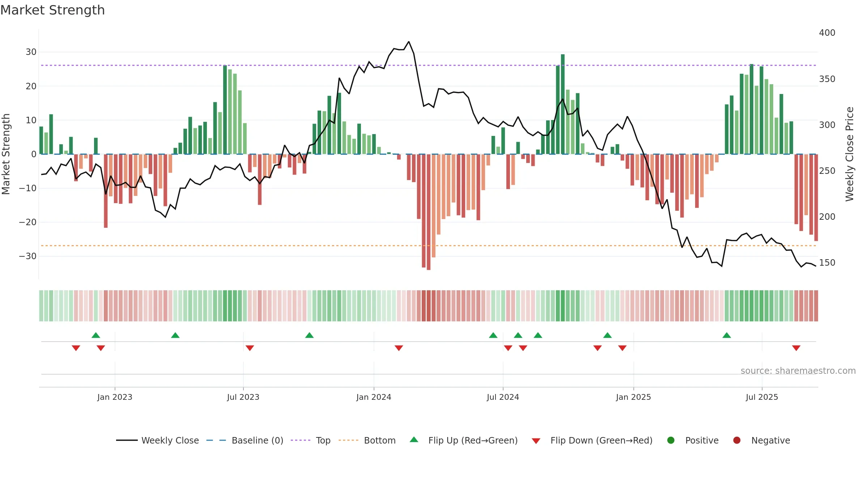The height and width of the screenshot is (488, 868).
Task: Click the Jan 2024 axis label
Action: tap(374, 397)
